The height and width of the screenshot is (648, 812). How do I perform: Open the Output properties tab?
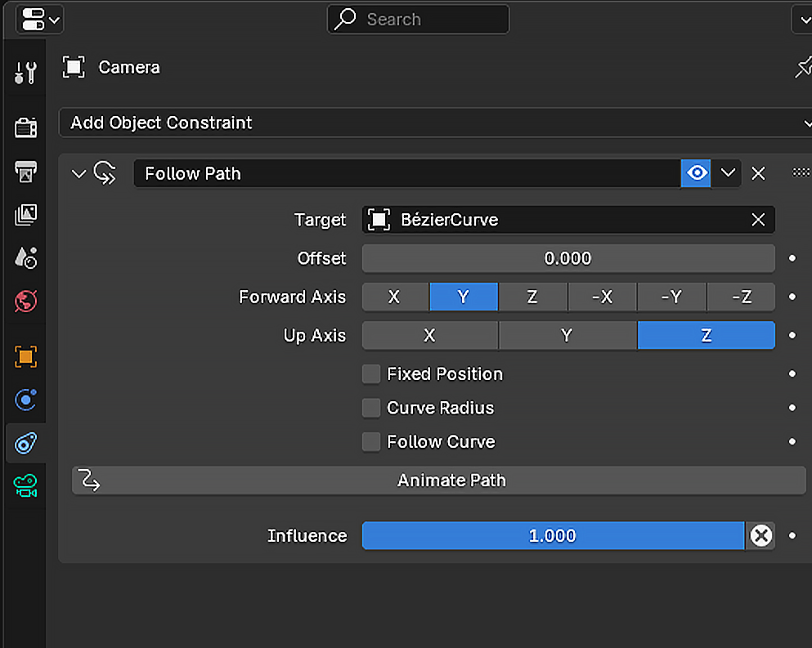click(25, 172)
